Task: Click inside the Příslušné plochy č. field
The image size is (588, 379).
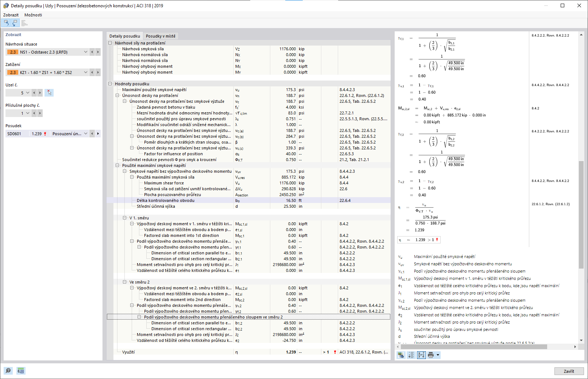Action: coord(16,113)
